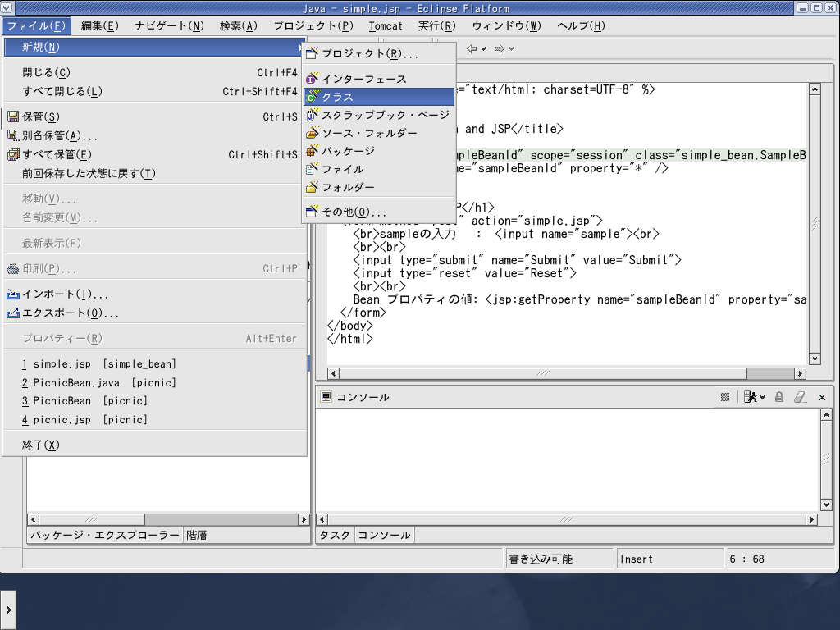The image size is (840, 630).
Task: Clear the console with the eraser icon
Action: tap(800, 397)
